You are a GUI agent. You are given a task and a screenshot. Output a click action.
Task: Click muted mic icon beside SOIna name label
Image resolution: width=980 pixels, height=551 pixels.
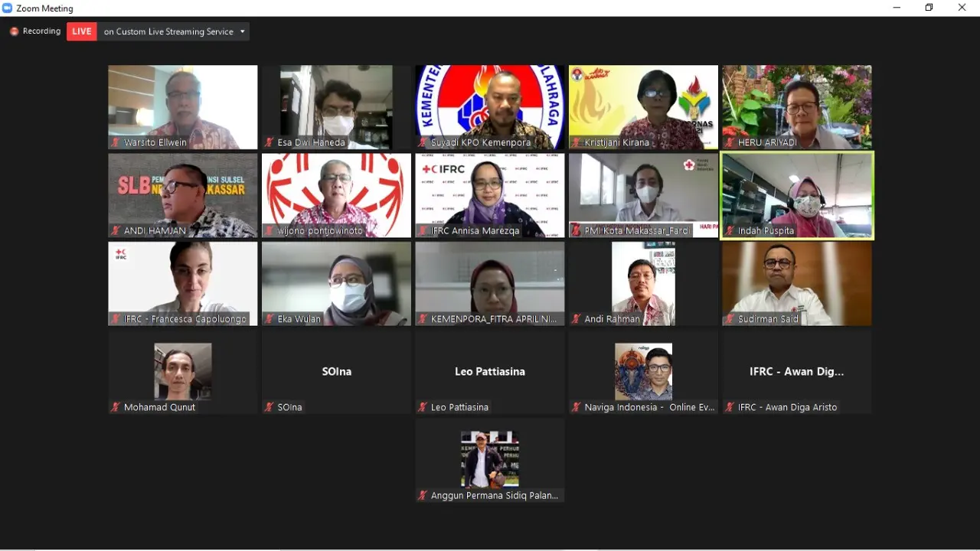point(269,407)
